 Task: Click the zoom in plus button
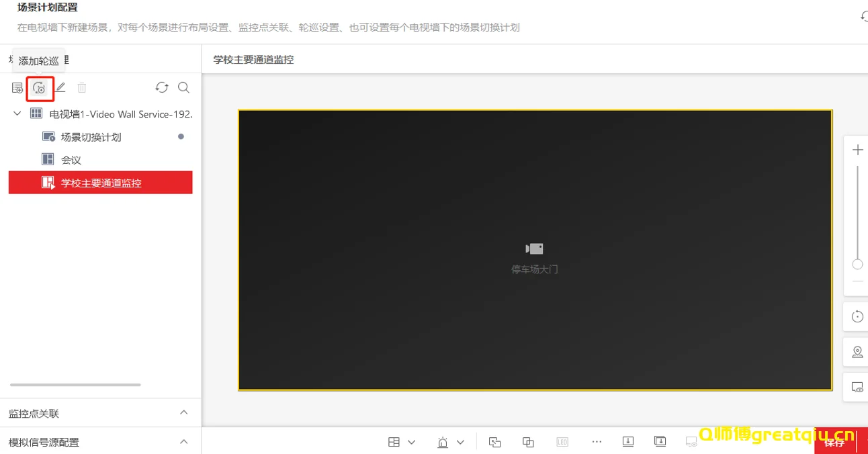(857, 150)
